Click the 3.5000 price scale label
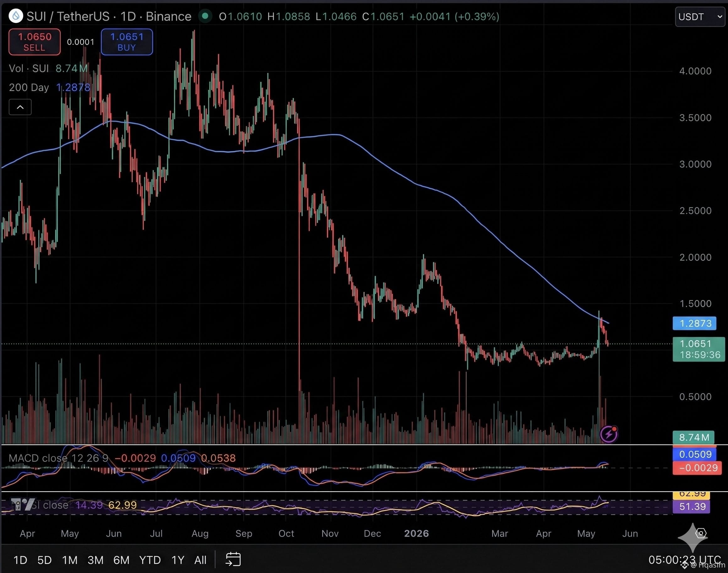This screenshot has height=573, width=728. (x=695, y=118)
